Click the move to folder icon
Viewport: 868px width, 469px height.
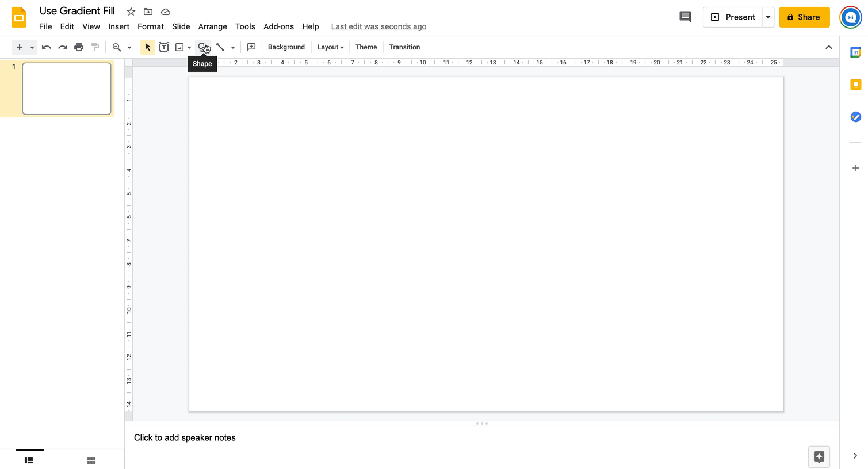click(x=148, y=12)
